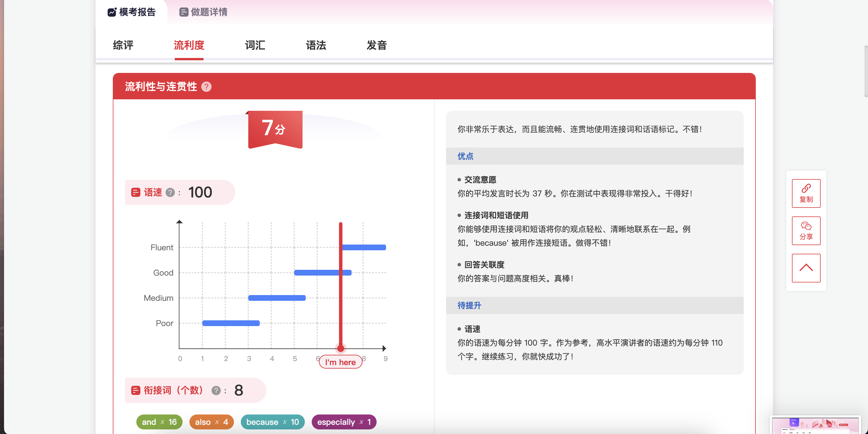Click the 分享 WeChat icon button
Viewport: 868px width, 434px height.
806,231
